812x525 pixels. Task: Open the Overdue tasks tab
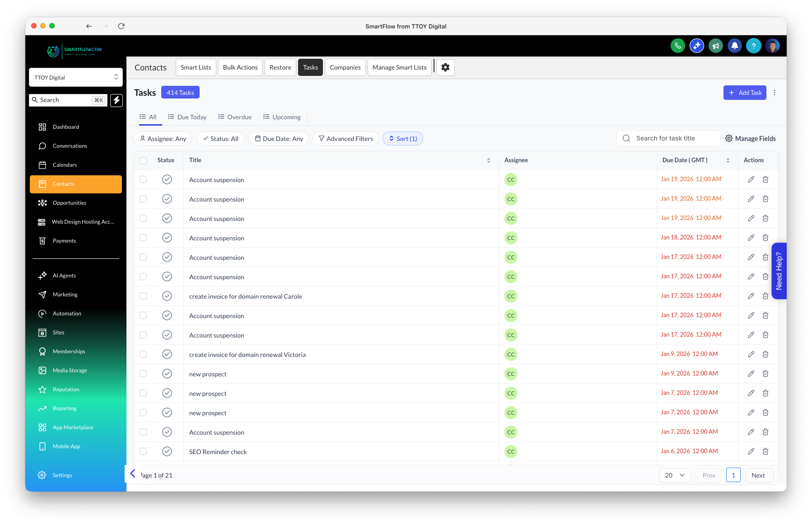pyautogui.click(x=234, y=117)
